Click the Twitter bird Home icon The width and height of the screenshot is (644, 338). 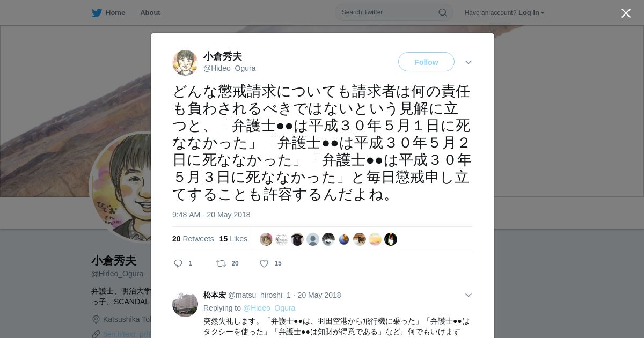[x=97, y=12]
